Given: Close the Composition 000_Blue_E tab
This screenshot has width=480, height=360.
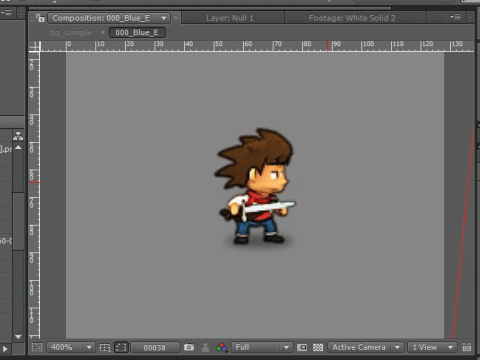Looking at the screenshot, I should (176, 18).
